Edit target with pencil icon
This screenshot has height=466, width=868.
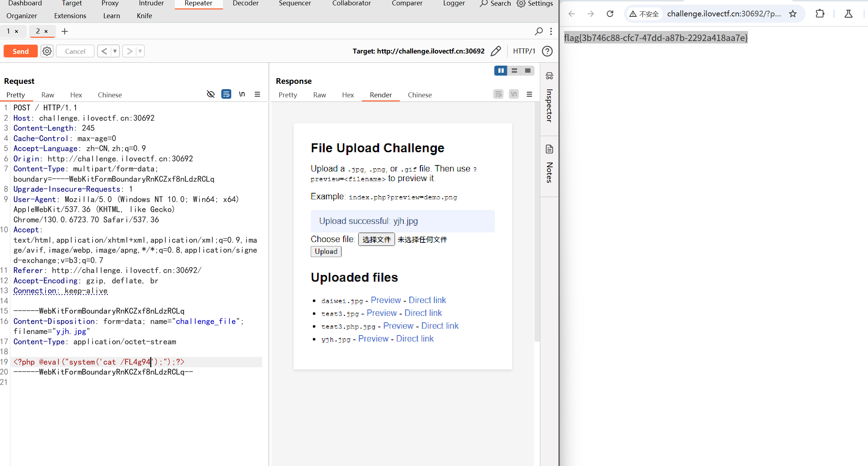pyautogui.click(x=496, y=51)
